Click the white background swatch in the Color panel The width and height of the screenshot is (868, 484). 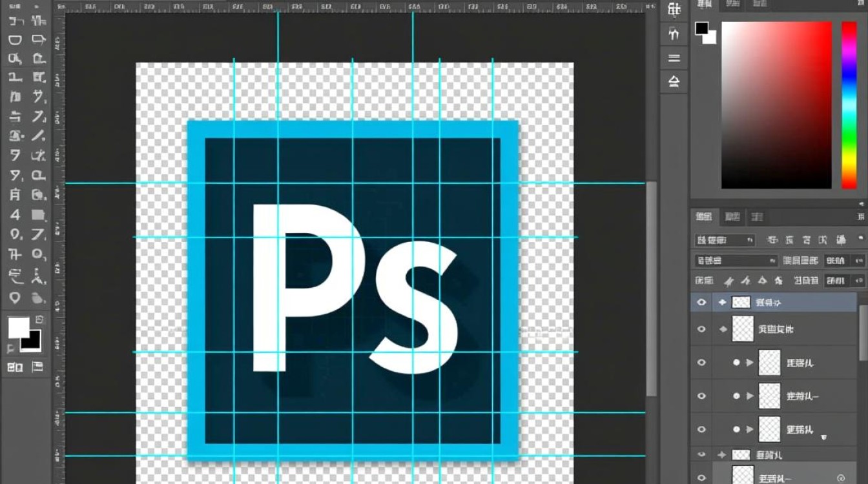click(710, 37)
